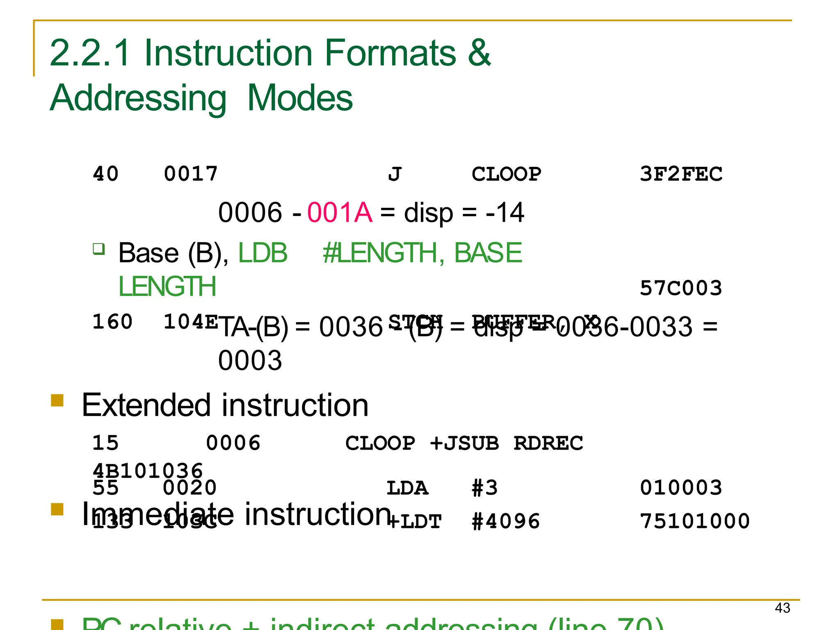
Task: Click the '#4096' operand text
Action: [505, 521]
